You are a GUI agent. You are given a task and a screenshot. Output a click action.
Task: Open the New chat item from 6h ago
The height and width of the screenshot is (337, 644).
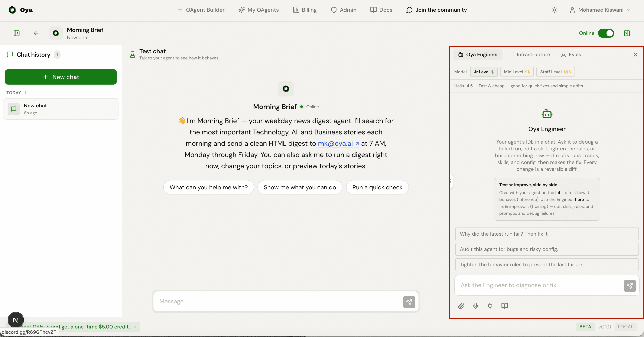[61, 109]
